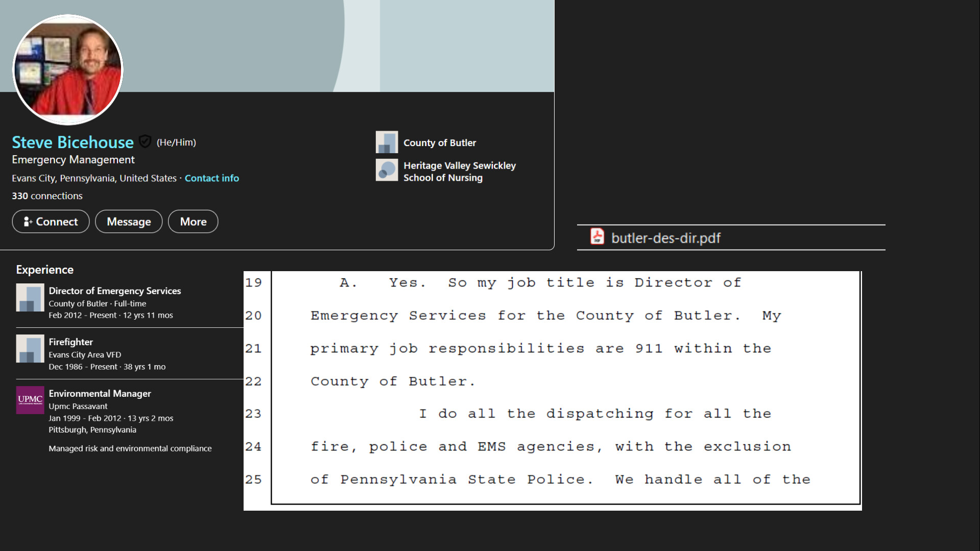The height and width of the screenshot is (551, 980).
Task: Click the Heritage Valley Sewickley School logo icon
Action: point(387,170)
